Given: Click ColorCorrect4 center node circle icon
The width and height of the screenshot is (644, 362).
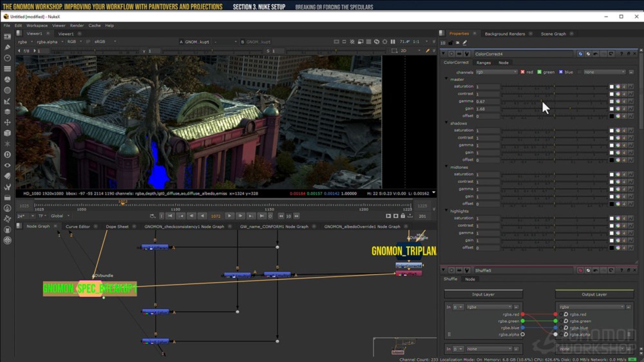Looking at the screenshot, I should click(451, 54).
